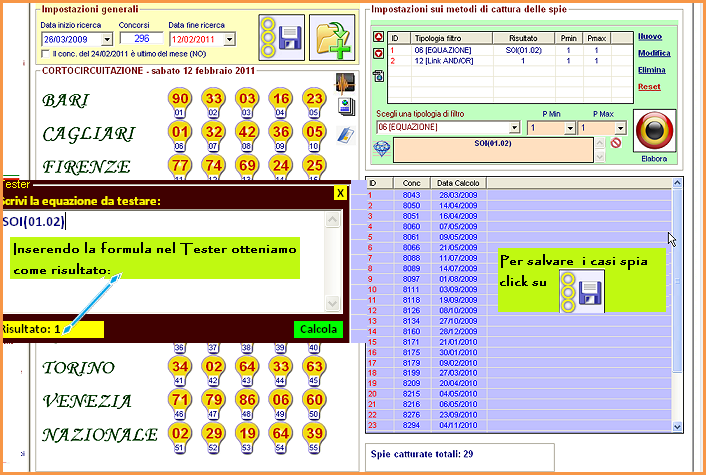Viewport: 706px width, 475px height.
Task: Click Tester text area scroll-up arrow
Action: [x=332, y=220]
